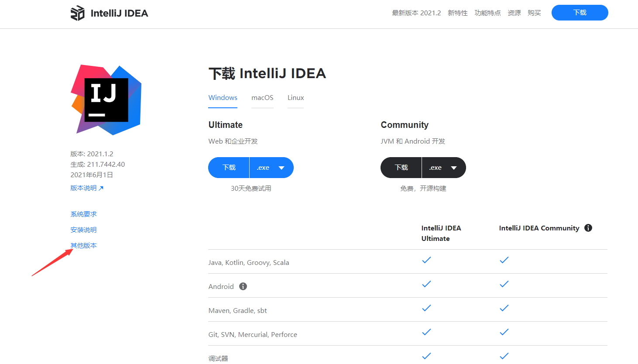Click text JVM 和 Android 开发
Viewport: 638px width, 364px height.
[x=413, y=141]
